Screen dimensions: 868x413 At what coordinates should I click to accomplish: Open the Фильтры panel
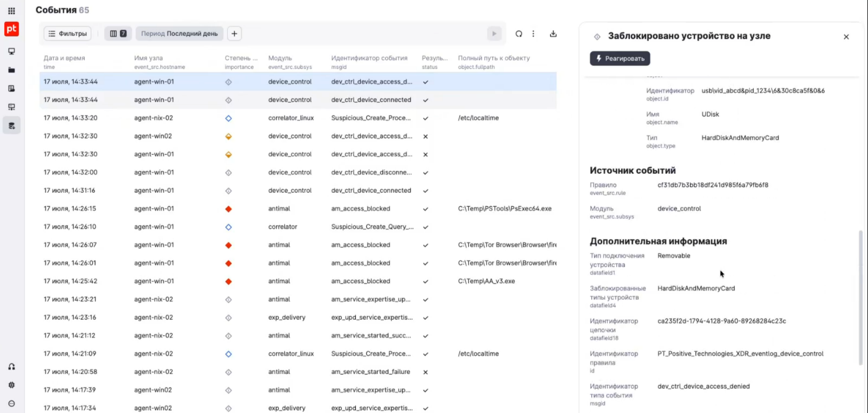coord(67,33)
